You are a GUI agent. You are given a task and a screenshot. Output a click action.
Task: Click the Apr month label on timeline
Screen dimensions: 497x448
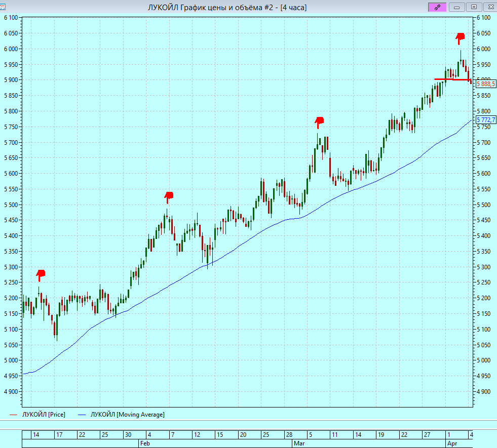(452, 443)
